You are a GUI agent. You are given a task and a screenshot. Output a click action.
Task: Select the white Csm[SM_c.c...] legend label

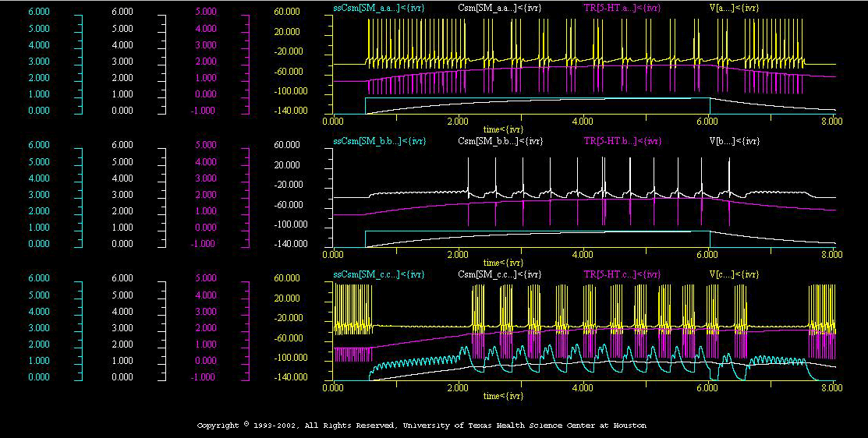pyautogui.click(x=500, y=274)
